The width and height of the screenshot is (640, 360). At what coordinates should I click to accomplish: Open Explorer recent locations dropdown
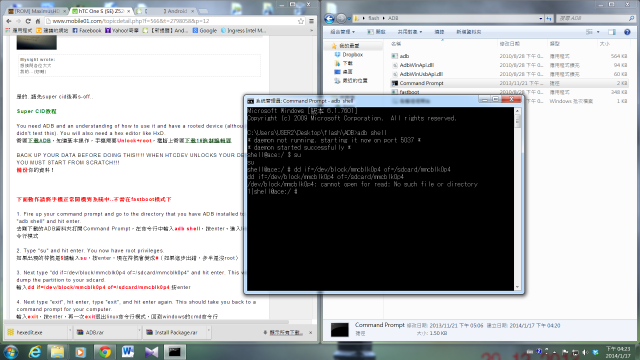coord(349,18)
